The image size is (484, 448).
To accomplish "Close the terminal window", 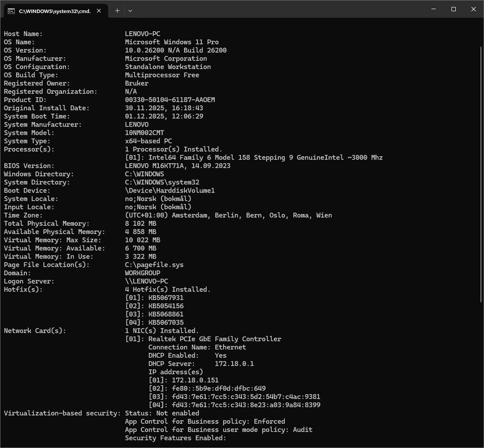I will 473,9.
